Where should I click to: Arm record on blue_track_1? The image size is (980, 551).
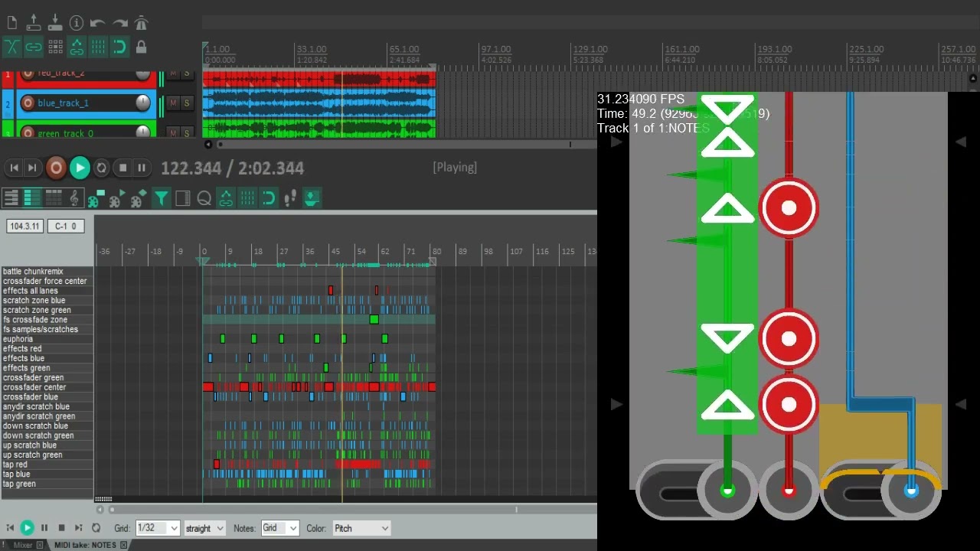(28, 103)
